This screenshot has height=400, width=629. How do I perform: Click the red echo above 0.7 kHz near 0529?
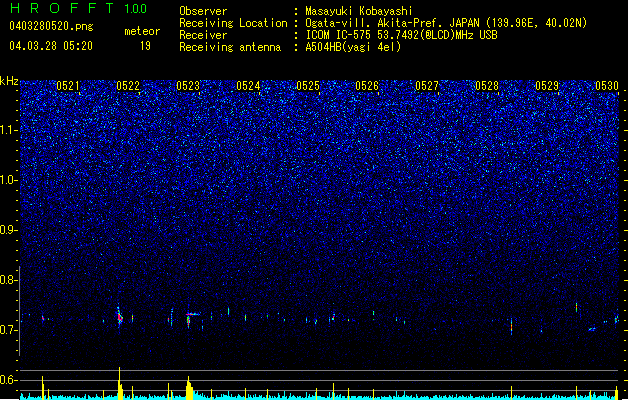click(576, 307)
